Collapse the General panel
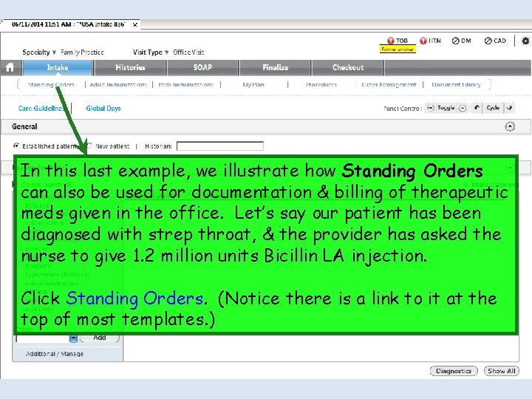 [x=510, y=126]
